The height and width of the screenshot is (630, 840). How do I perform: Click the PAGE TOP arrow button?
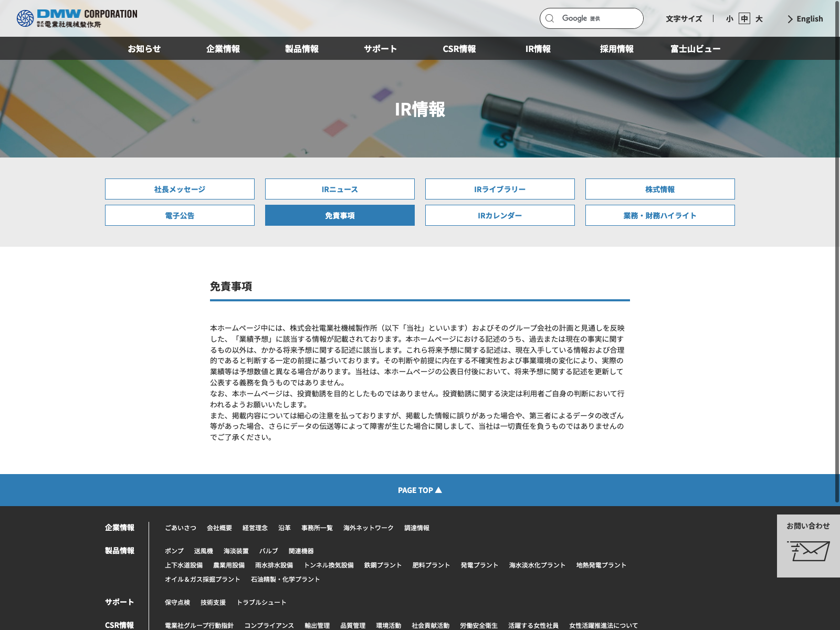point(419,490)
